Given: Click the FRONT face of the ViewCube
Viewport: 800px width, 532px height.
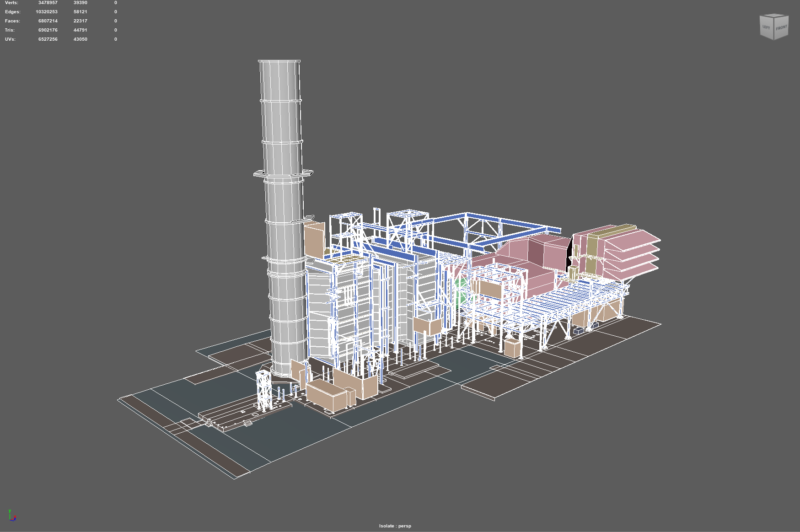Looking at the screenshot, I should click(x=781, y=28).
